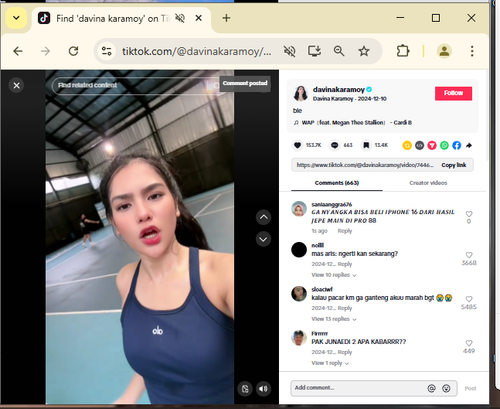Mute tab via tab speaker icon
The image size is (500, 409).
pos(180,18)
